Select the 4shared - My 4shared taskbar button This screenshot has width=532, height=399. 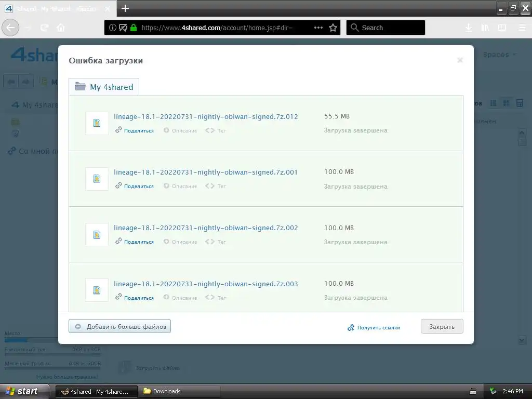click(x=96, y=392)
